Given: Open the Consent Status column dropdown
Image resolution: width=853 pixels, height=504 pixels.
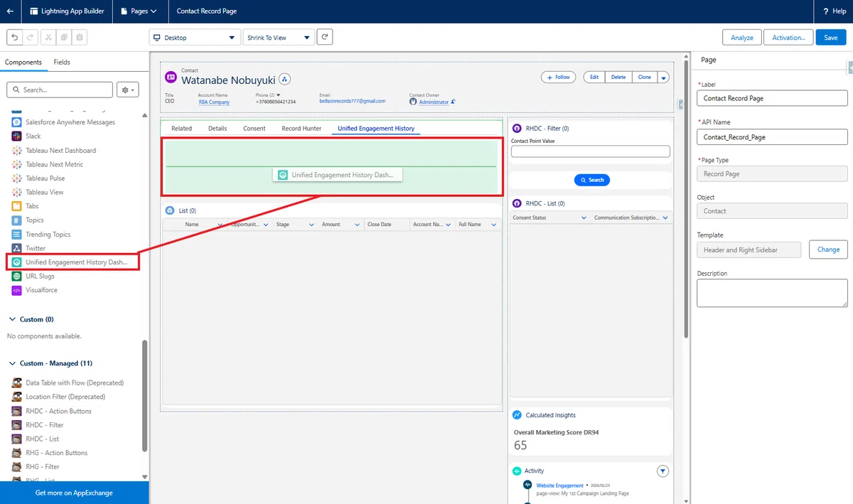Looking at the screenshot, I should click(x=584, y=218).
